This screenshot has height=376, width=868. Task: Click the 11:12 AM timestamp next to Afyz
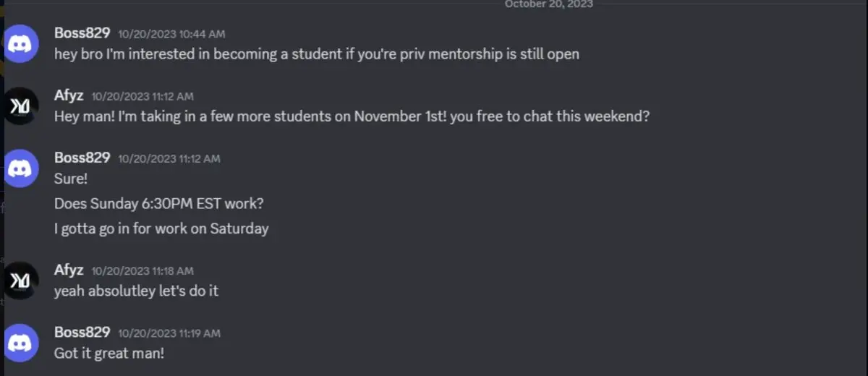(x=142, y=96)
